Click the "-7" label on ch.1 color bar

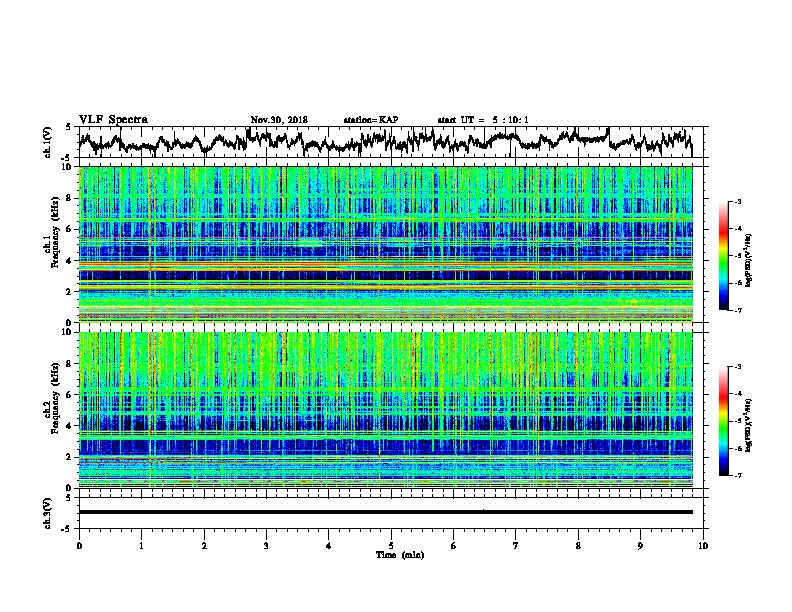click(738, 310)
